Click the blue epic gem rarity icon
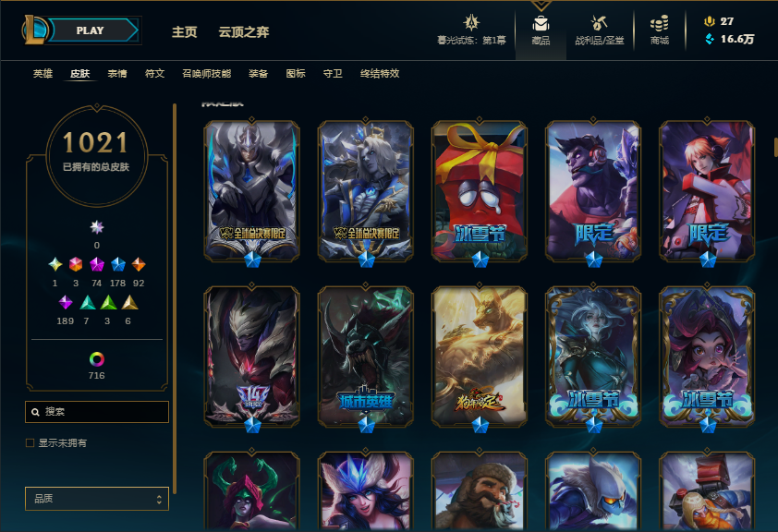This screenshot has height=532, width=778. point(117,264)
